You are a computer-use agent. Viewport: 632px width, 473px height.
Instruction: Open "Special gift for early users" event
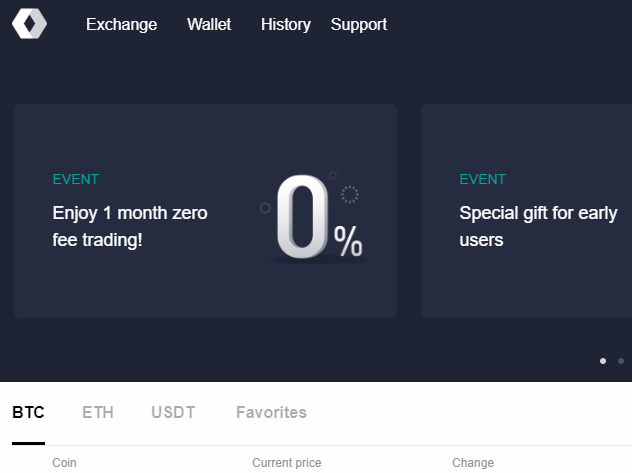tap(538, 226)
